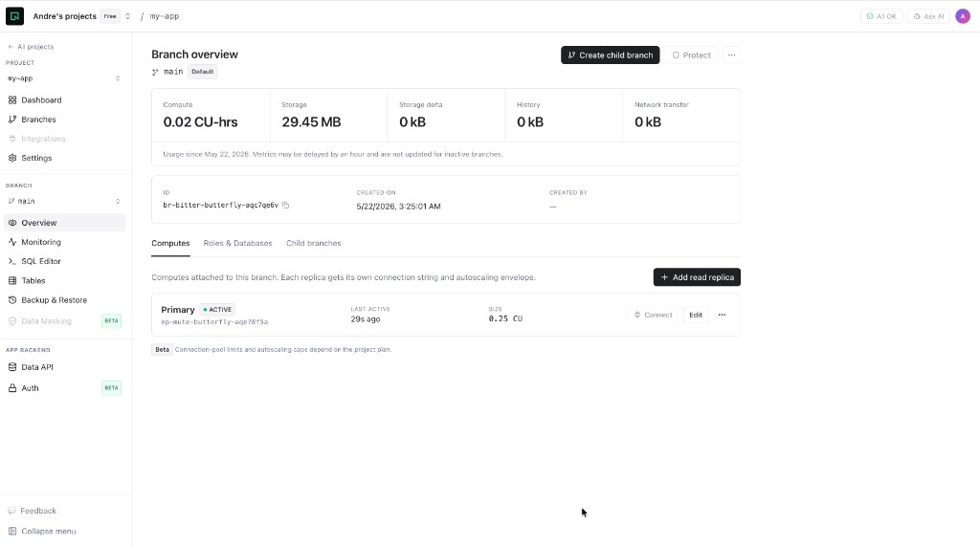Click Andre's projects organization name
This screenshot has width=980, height=547.
click(x=64, y=16)
